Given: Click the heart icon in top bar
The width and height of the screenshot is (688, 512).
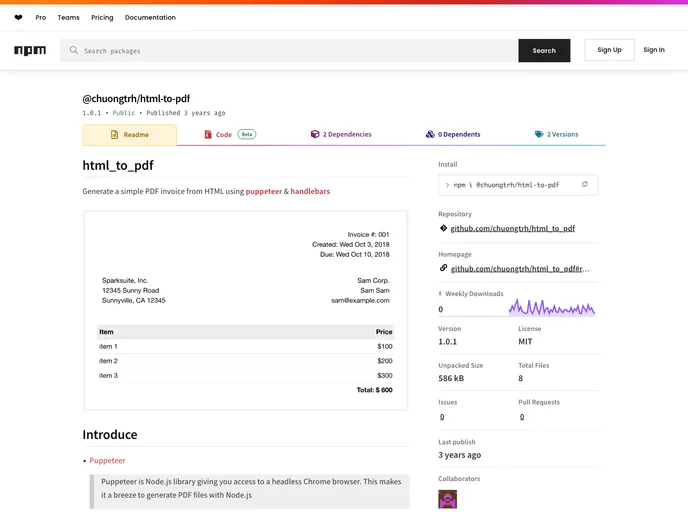Looking at the screenshot, I should tap(18, 18).
